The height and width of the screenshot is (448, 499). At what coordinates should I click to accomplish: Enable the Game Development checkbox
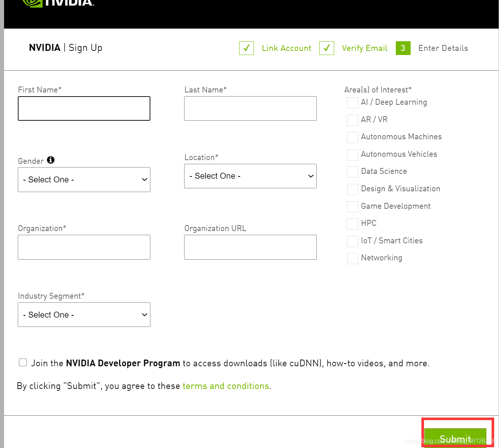[x=352, y=207]
